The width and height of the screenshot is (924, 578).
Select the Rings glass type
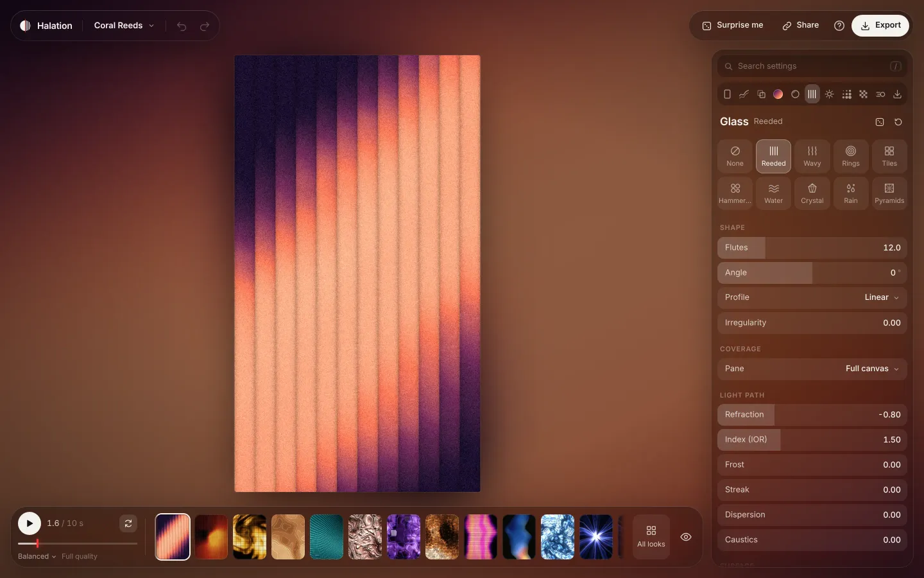[x=851, y=156]
